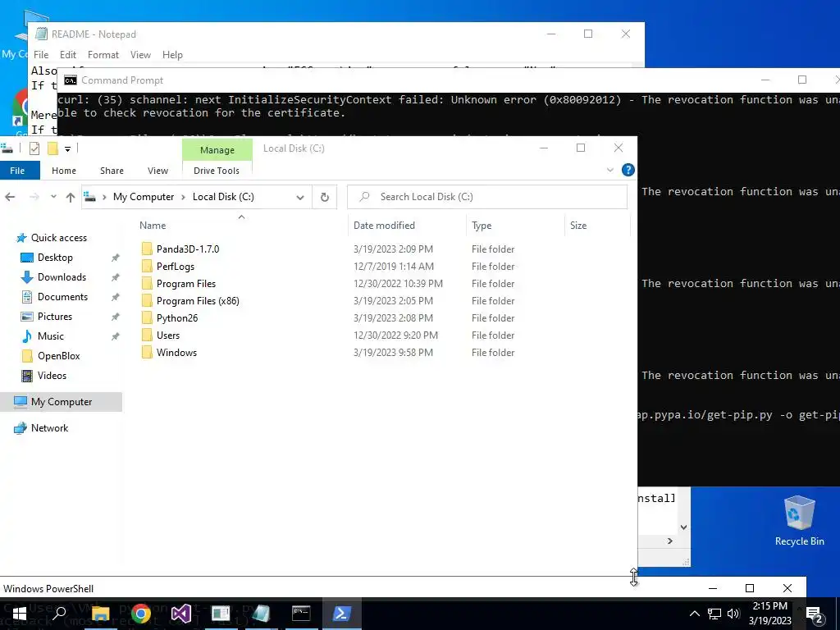Go up one level with up arrow
Screen dimensions: 840x630
(71, 197)
